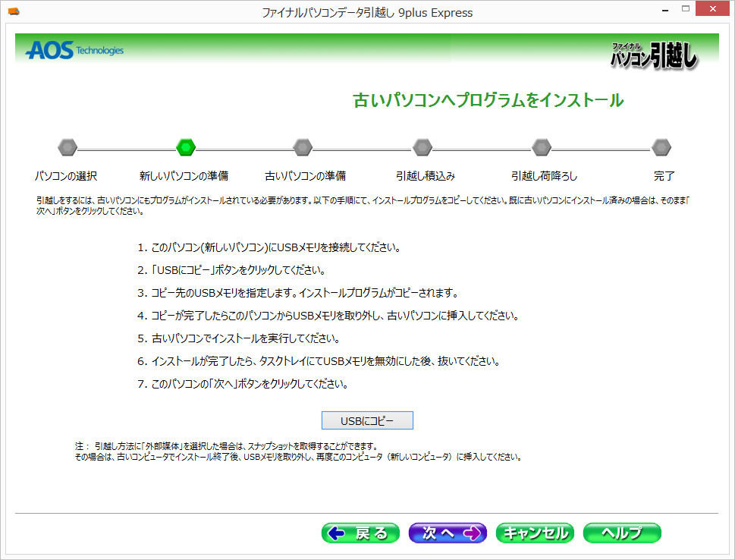
Task: Click the 戻る button
Action: (x=360, y=533)
